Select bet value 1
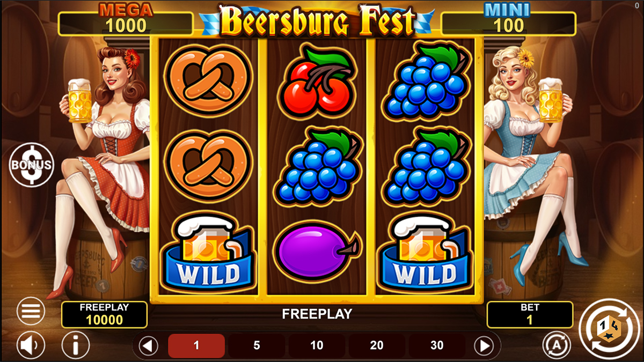Image resolution: width=644 pixels, height=362 pixels. pos(196,346)
